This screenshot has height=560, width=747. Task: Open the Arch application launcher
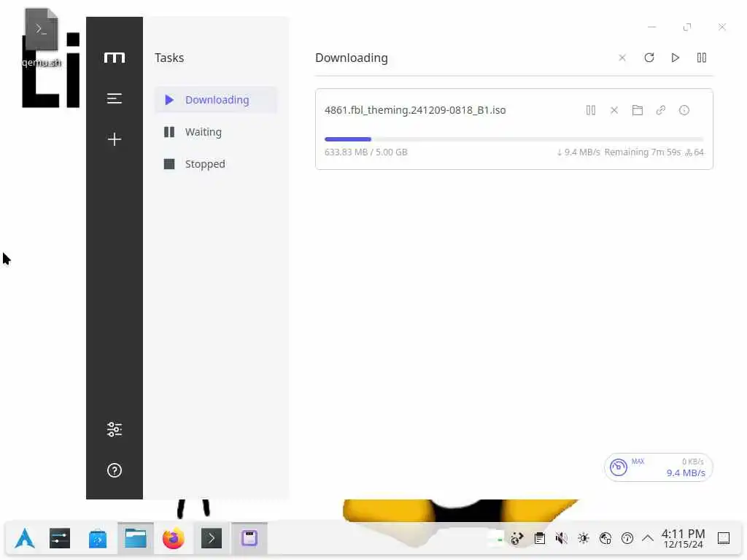(x=25, y=539)
